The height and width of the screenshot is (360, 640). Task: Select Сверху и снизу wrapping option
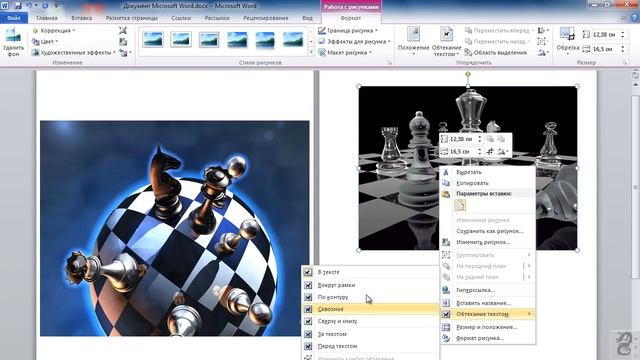pyautogui.click(x=371, y=321)
